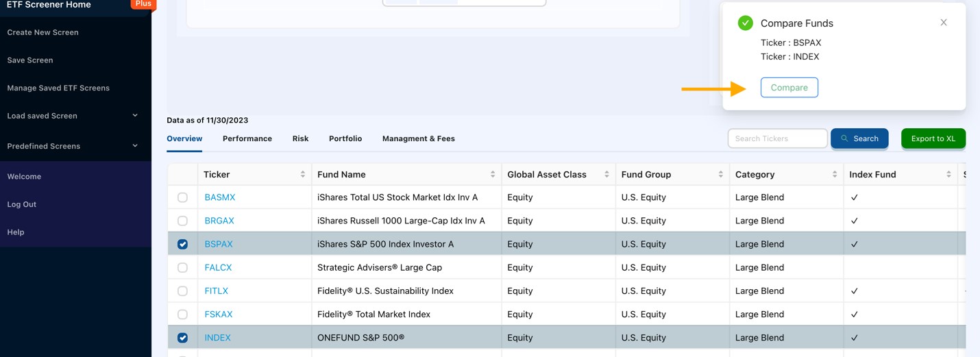Open BASMX ticker link
980x357 pixels.
[220, 197]
